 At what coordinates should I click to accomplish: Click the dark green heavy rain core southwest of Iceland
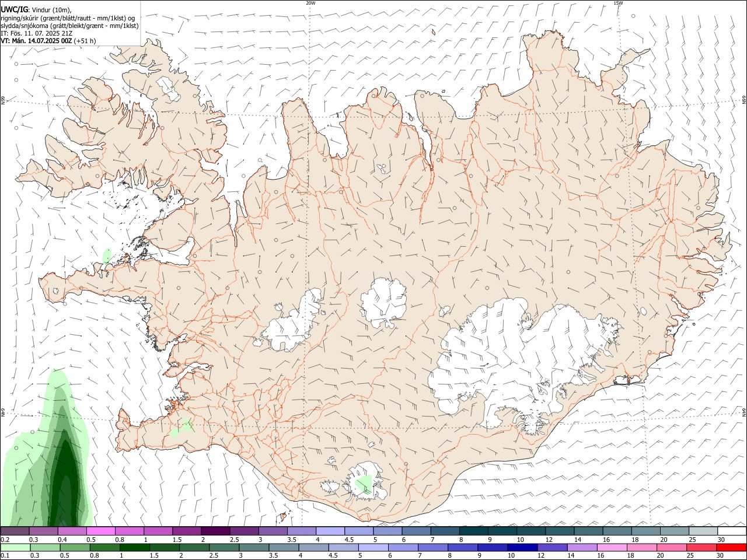click(x=64, y=484)
